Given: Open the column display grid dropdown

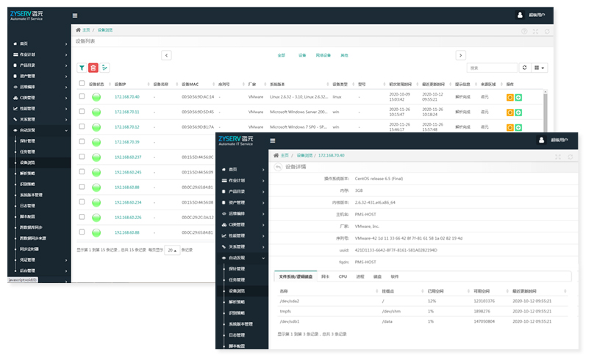Looking at the screenshot, I should click(x=540, y=68).
